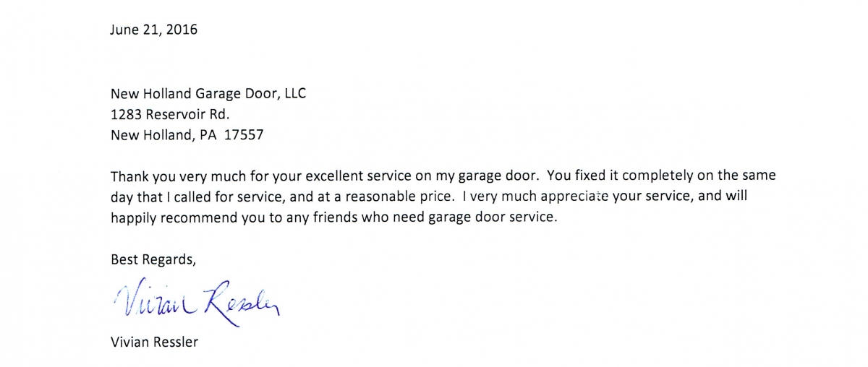Screen dimensions: 868x367
Task: Click the word appreciate in the letter
Action: click(x=576, y=197)
